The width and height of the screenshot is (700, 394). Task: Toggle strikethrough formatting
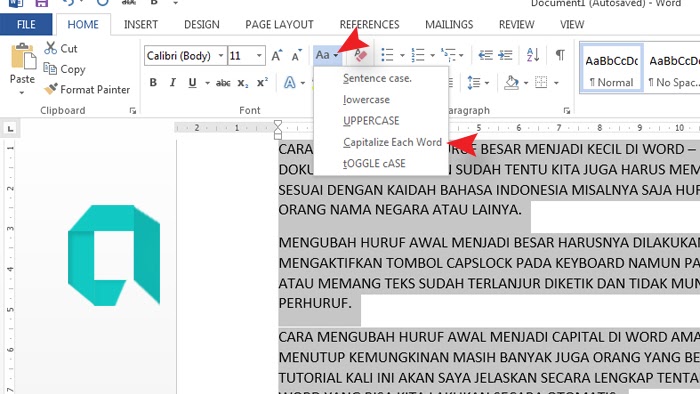coord(223,83)
